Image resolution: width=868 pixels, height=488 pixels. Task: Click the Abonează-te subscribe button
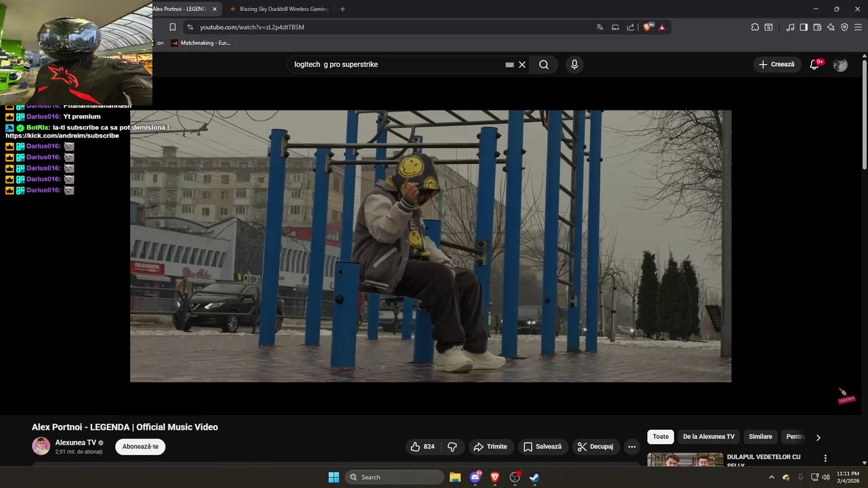[140, 447]
